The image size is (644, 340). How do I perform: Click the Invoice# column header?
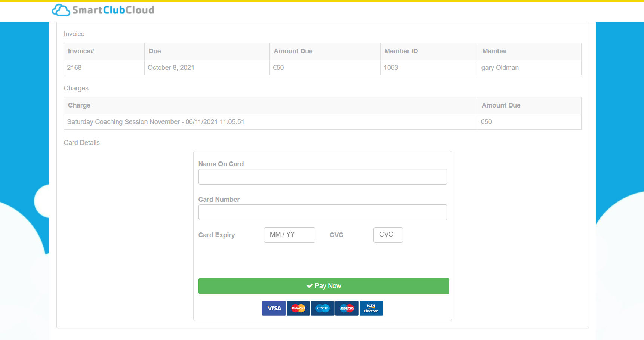coord(104,51)
